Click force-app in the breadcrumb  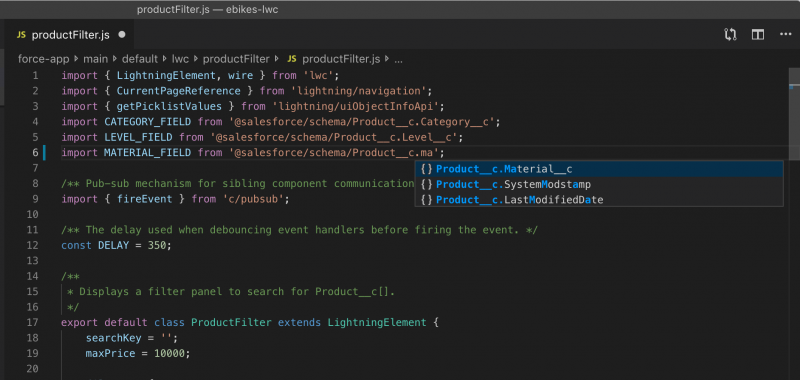click(x=43, y=59)
